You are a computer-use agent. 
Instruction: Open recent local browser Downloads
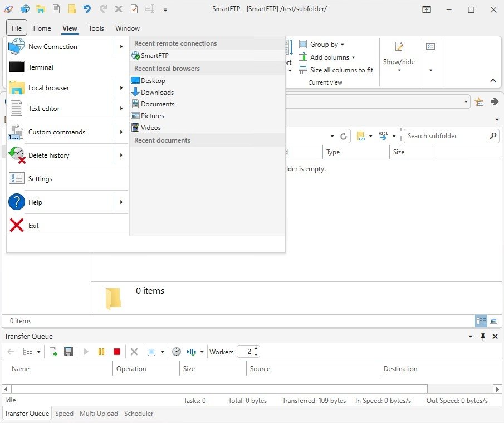(x=207, y=93)
